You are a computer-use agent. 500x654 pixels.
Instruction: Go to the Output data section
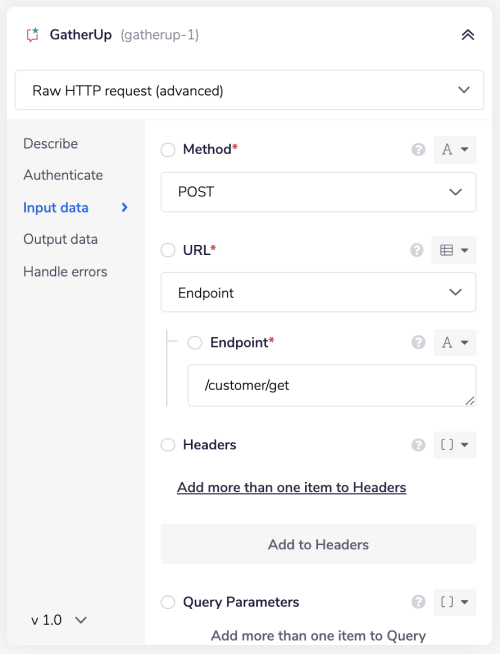click(x=60, y=239)
